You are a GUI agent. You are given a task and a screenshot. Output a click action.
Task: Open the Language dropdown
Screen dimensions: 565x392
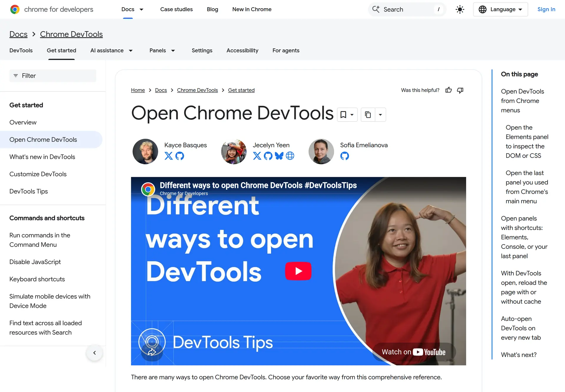[x=500, y=9]
